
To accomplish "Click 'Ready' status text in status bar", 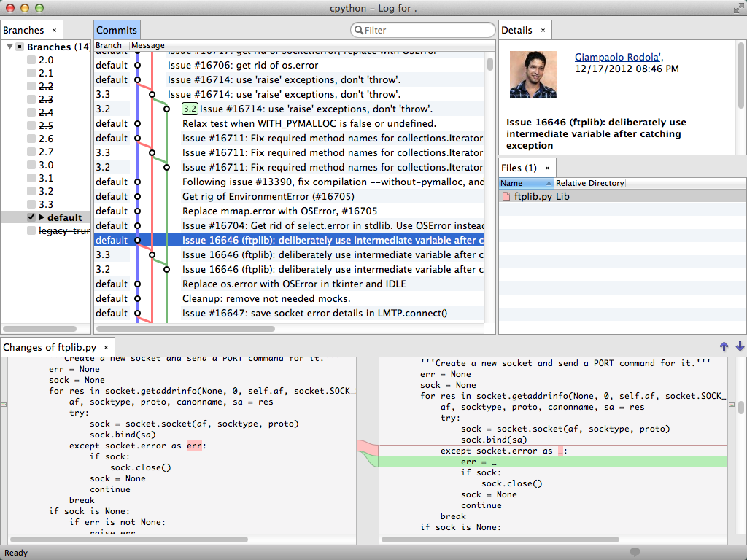I will [16, 553].
